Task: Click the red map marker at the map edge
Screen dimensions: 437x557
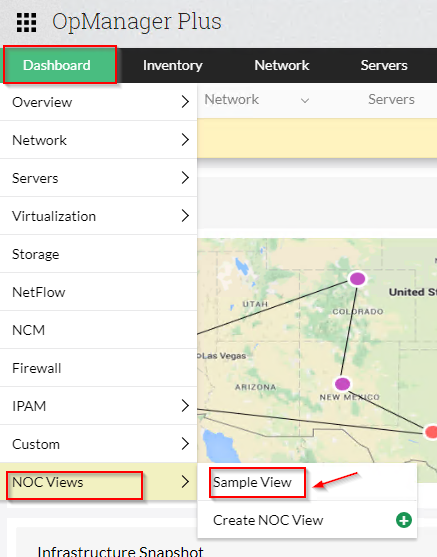Action: (431, 432)
